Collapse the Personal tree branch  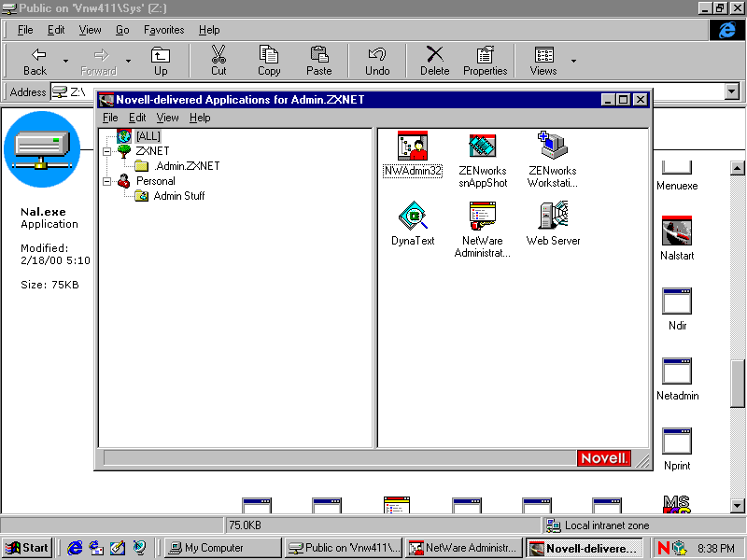pos(107,181)
